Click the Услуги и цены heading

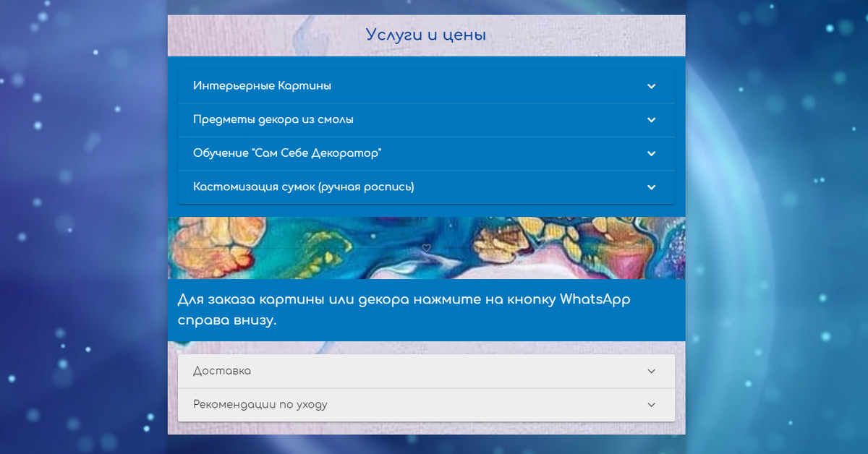point(425,35)
